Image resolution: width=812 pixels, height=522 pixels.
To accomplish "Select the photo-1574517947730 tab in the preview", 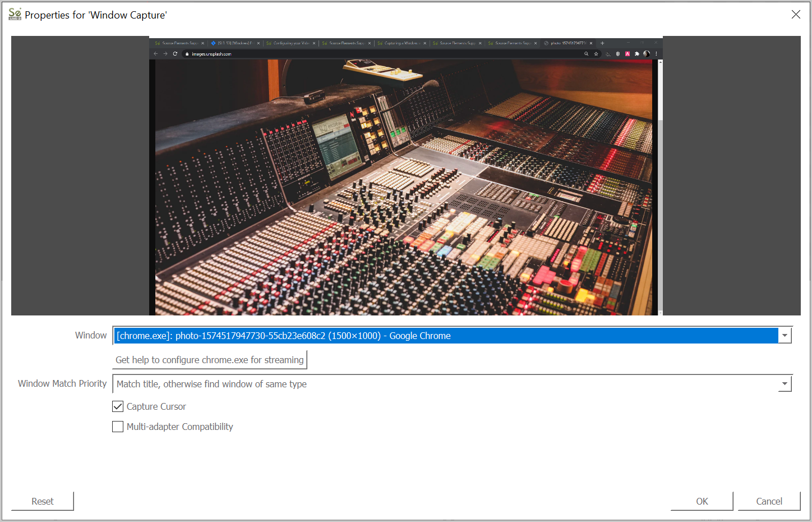I will (568, 43).
